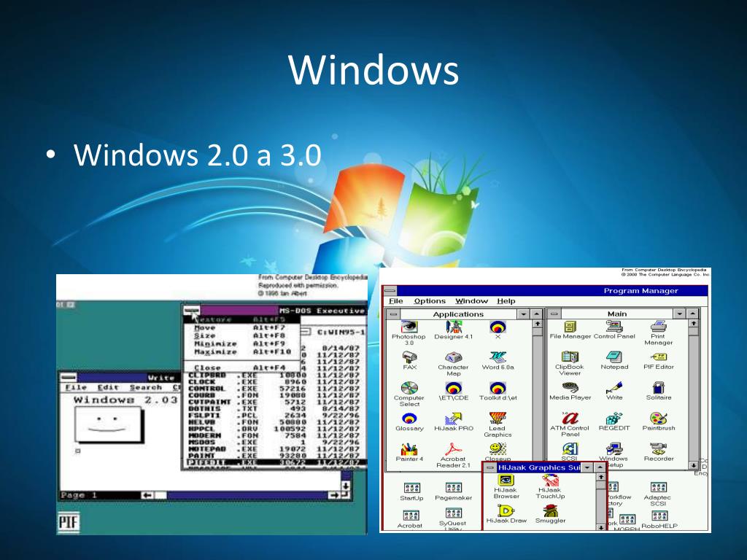Screen dimensions: 747x560
Task: Open Acrobat Reader 2.1 icon
Action: 454,456
